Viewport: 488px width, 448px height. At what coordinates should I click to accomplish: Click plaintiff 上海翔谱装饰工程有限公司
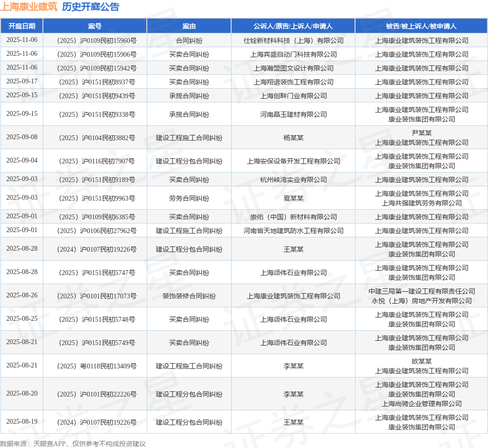(293, 82)
